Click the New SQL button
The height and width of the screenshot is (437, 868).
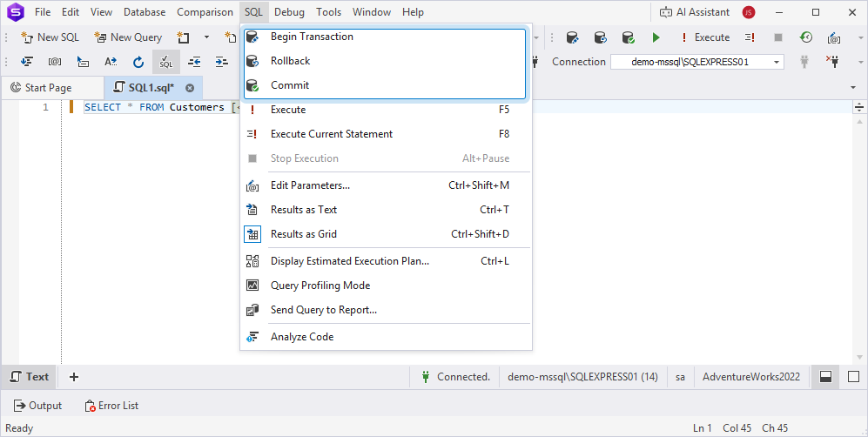point(50,37)
